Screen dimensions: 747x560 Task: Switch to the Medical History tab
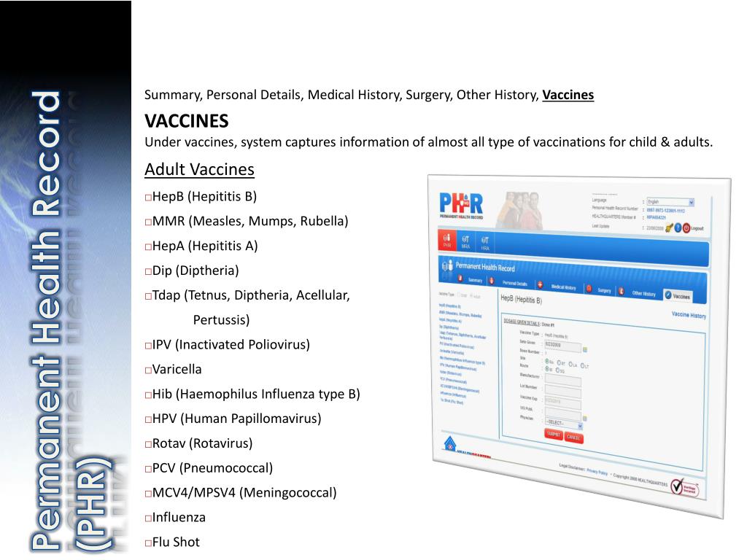(563, 287)
